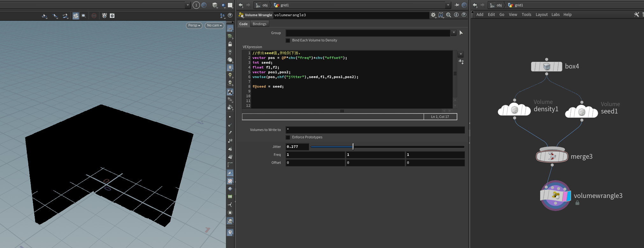
Task: Switch to the Bindings tab
Action: tap(259, 24)
